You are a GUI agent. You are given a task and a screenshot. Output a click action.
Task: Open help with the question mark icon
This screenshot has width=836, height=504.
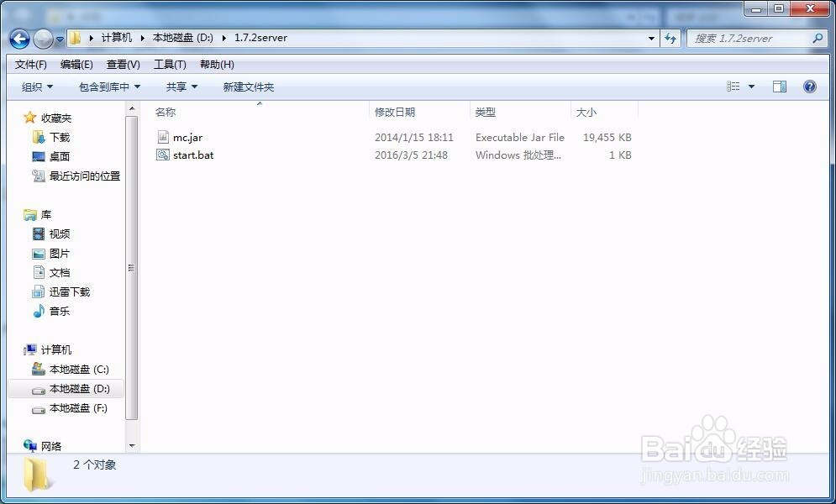point(809,87)
